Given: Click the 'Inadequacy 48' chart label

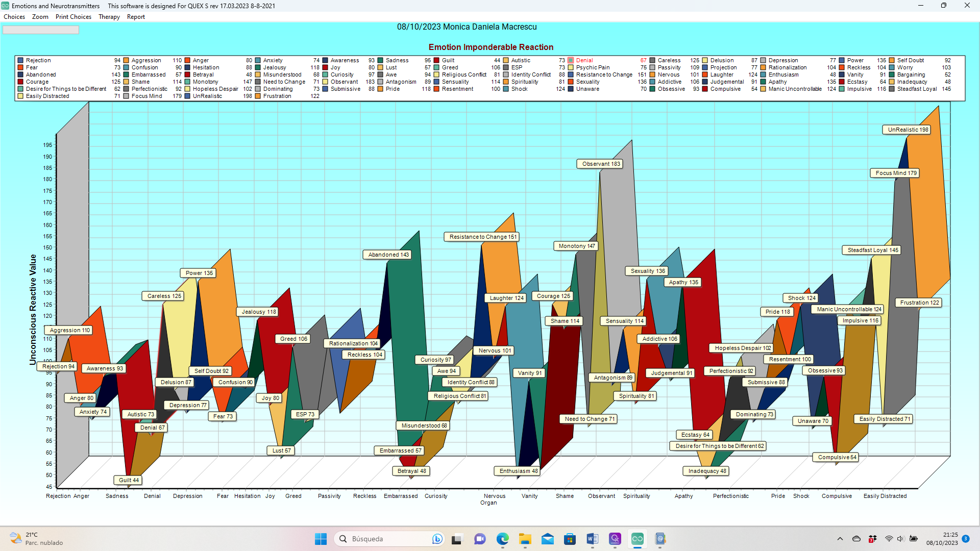Looking at the screenshot, I should tap(707, 471).
